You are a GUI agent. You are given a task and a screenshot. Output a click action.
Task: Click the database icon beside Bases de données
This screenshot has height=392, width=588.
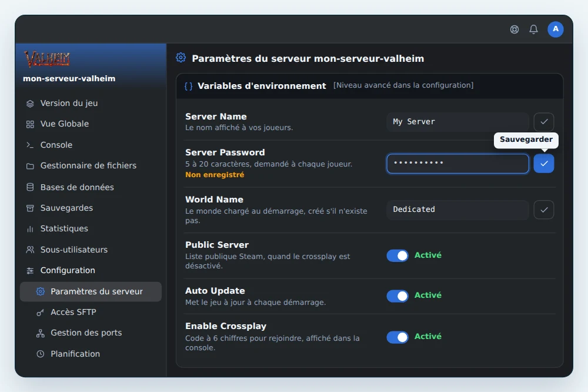(30, 187)
